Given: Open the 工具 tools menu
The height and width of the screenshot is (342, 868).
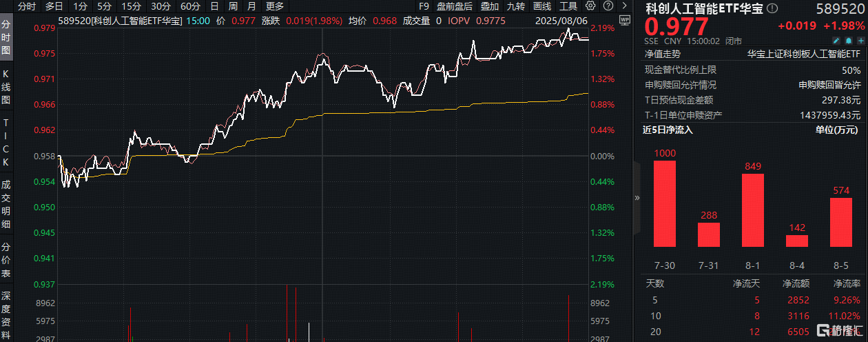Looking at the screenshot, I should pos(569,6).
